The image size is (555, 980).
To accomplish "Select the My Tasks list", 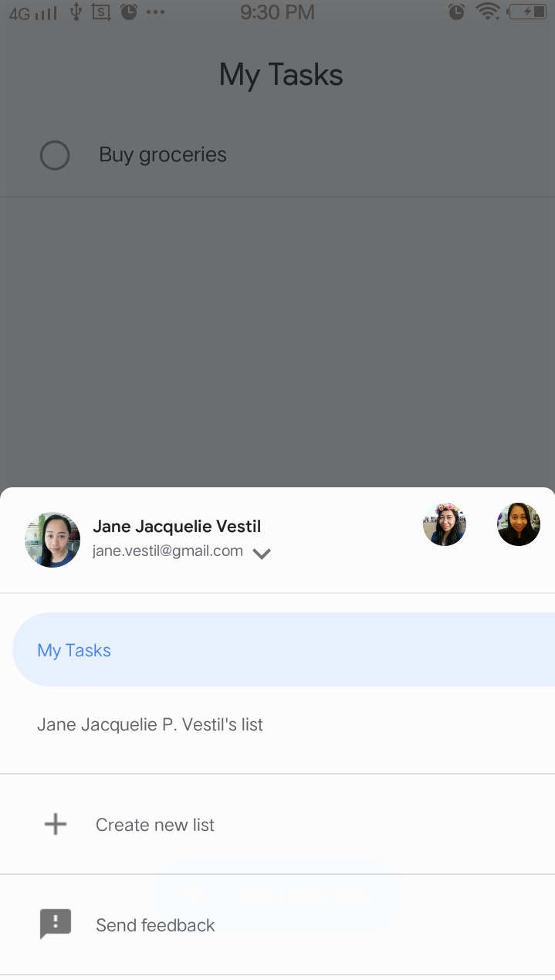I will pyautogui.click(x=284, y=649).
